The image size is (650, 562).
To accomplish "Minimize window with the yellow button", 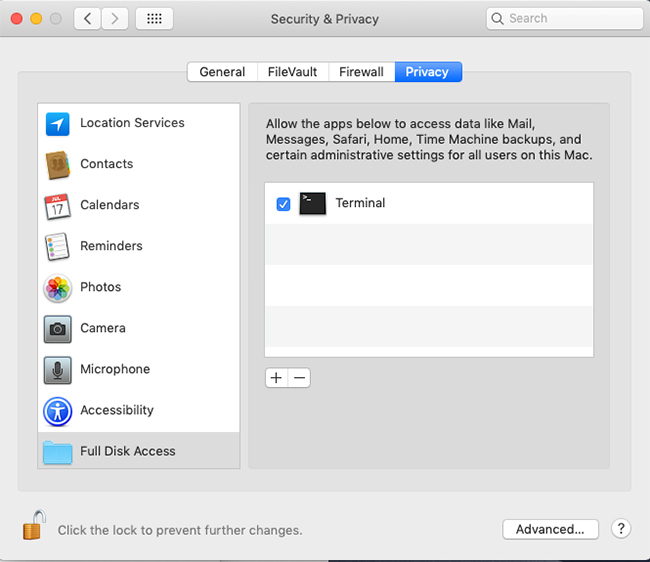I will coord(36,19).
